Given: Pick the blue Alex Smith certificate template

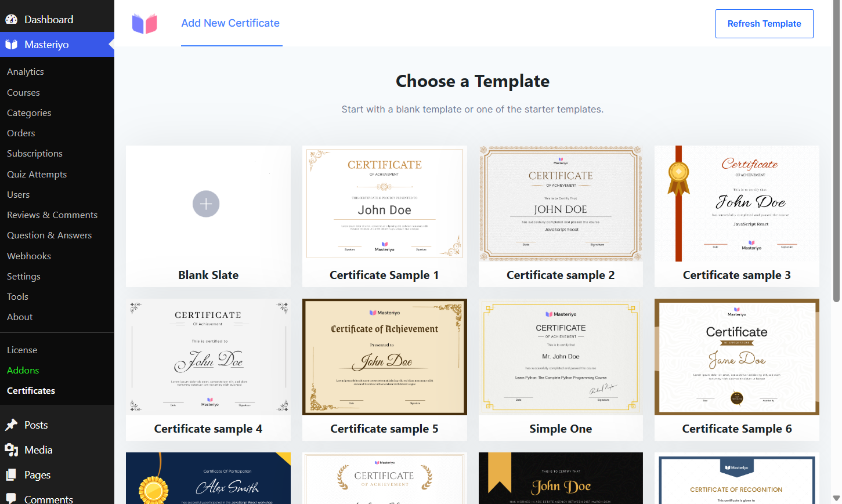Looking at the screenshot, I should (208, 478).
